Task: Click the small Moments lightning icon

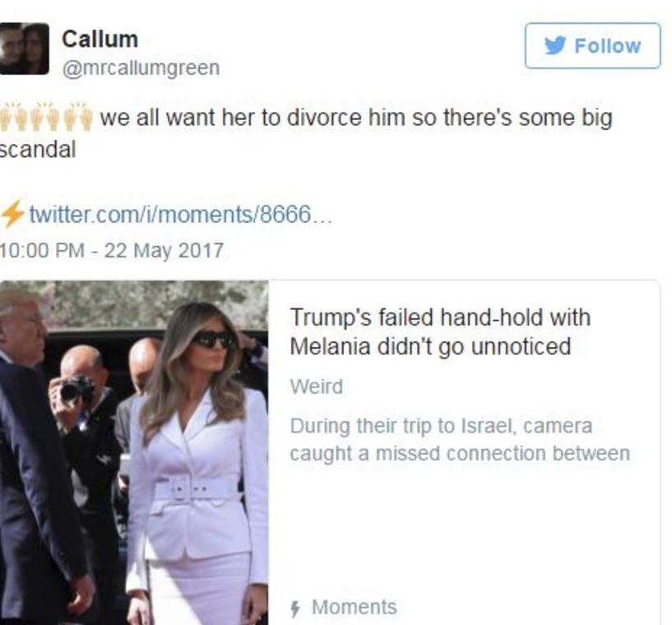Action: pos(295,609)
